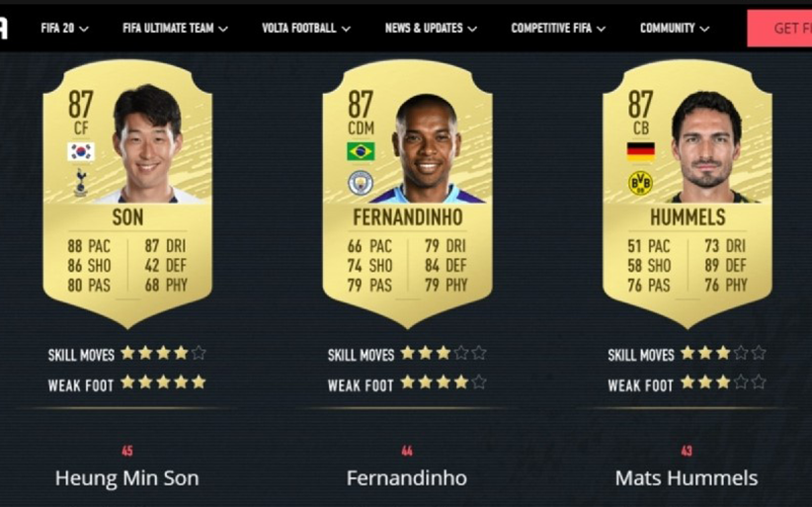Click Manchester City crest on Fernandinho card
Viewport: 812px width, 507px height.
point(361,183)
